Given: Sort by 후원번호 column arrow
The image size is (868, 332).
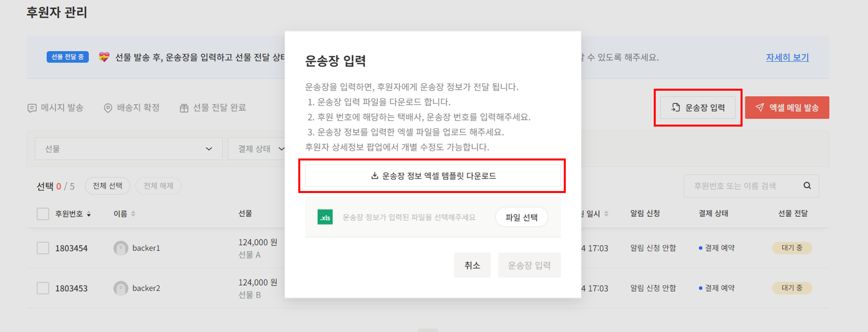Looking at the screenshot, I should point(89,214).
